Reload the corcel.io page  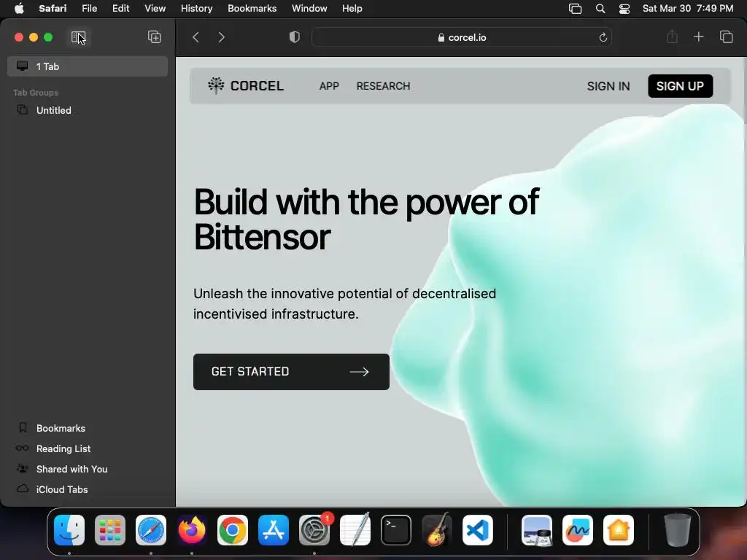(603, 37)
